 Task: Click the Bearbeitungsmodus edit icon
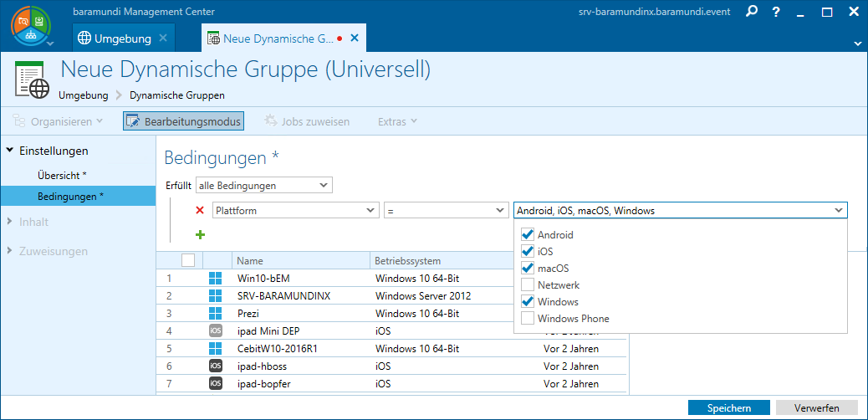coord(132,120)
